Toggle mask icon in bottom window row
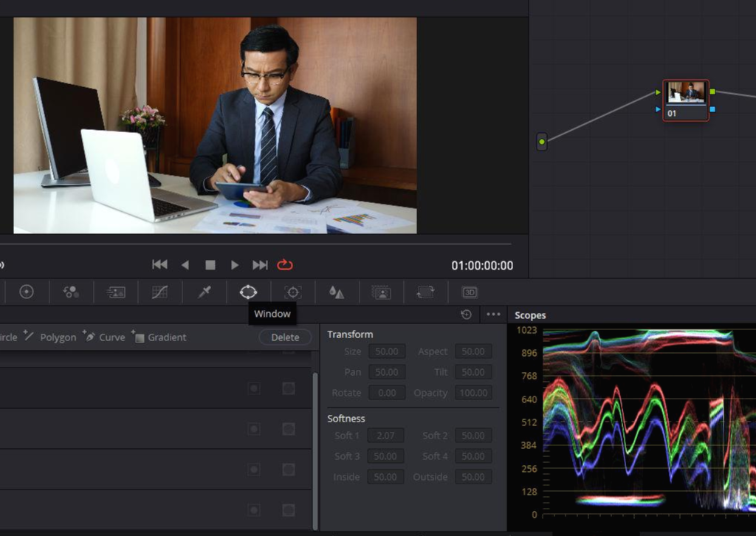756x536 pixels. point(289,510)
